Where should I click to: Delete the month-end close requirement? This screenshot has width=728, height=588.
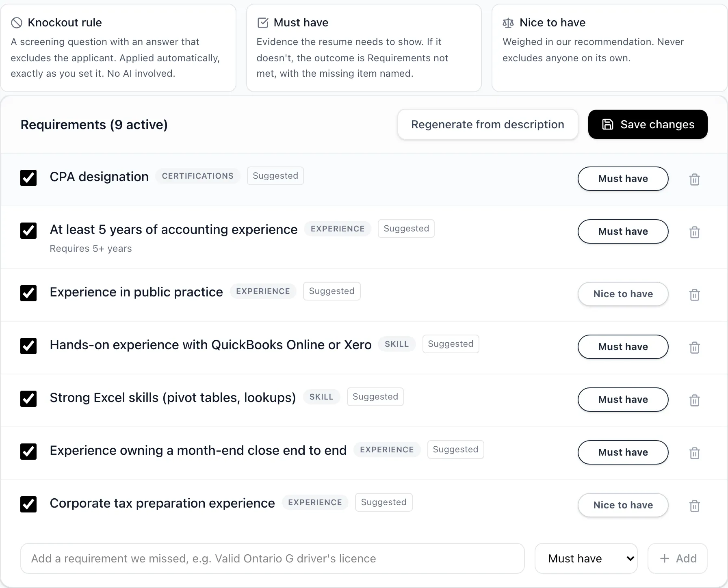coord(694,453)
